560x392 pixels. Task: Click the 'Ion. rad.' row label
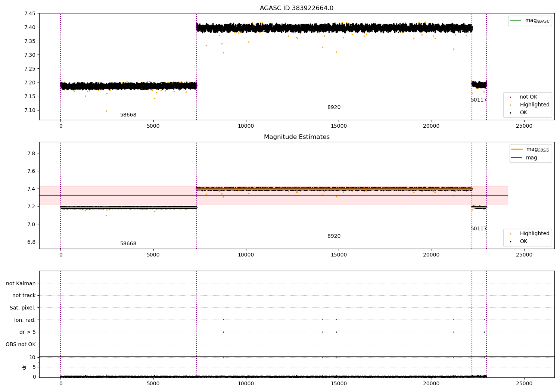(25, 320)
